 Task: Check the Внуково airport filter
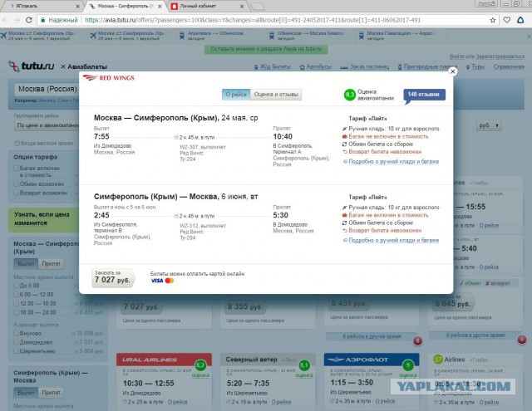click(16, 333)
